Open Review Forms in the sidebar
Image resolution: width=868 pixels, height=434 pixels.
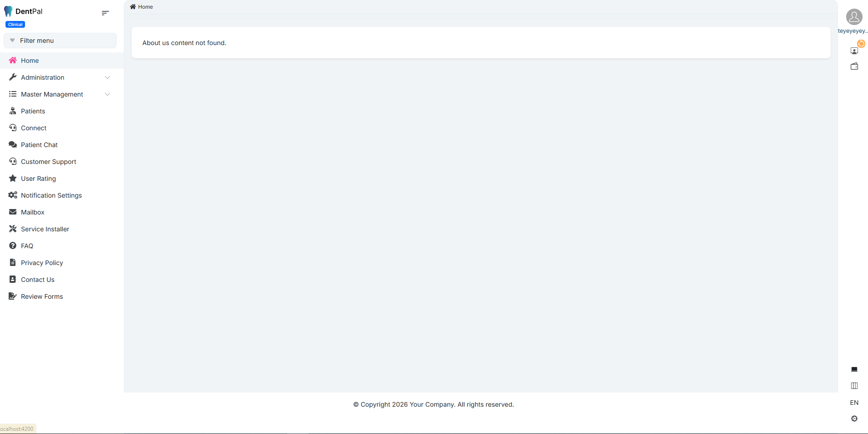click(42, 296)
